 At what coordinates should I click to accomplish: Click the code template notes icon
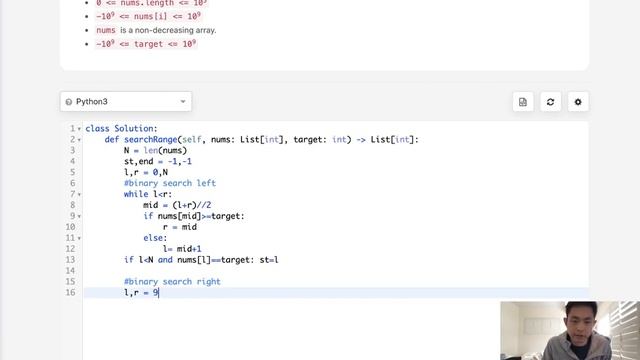523,102
